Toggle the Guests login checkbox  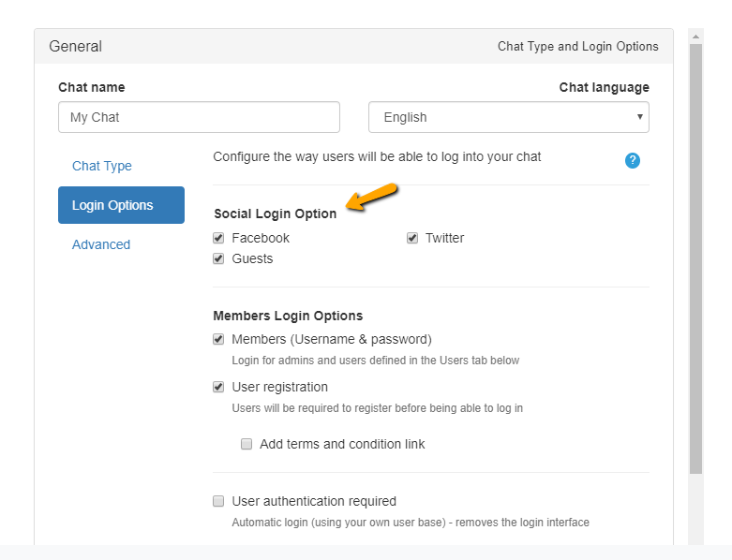pos(218,258)
